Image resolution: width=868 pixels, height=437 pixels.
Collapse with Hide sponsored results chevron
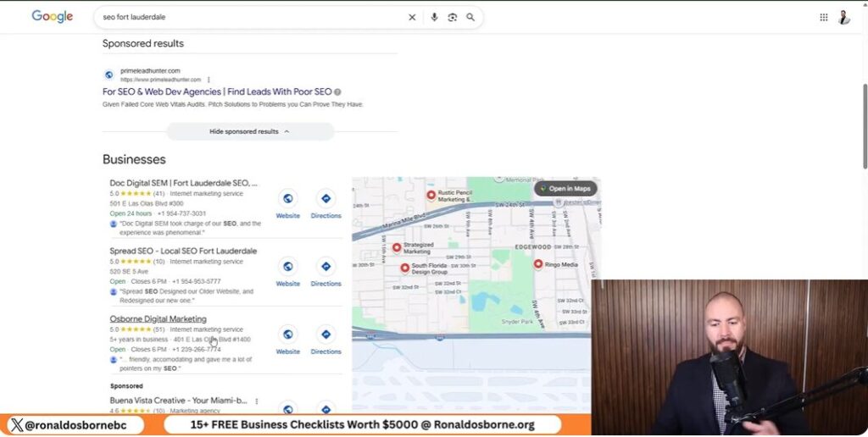click(x=287, y=131)
